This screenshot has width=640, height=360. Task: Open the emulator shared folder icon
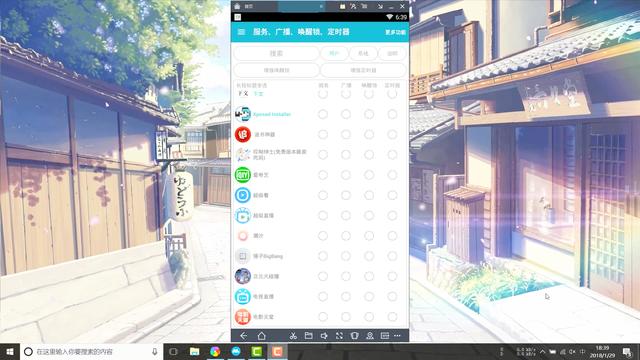click(x=309, y=336)
